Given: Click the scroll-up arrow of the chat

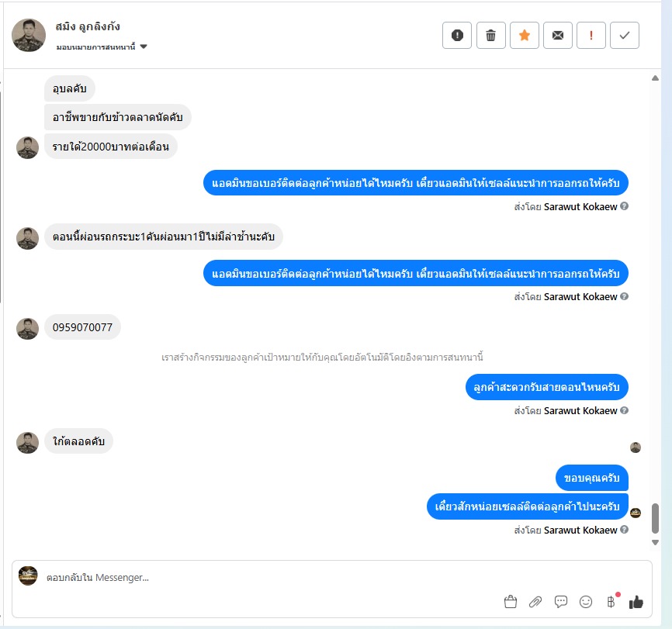Looking at the screenshot, I should [655, 78].
